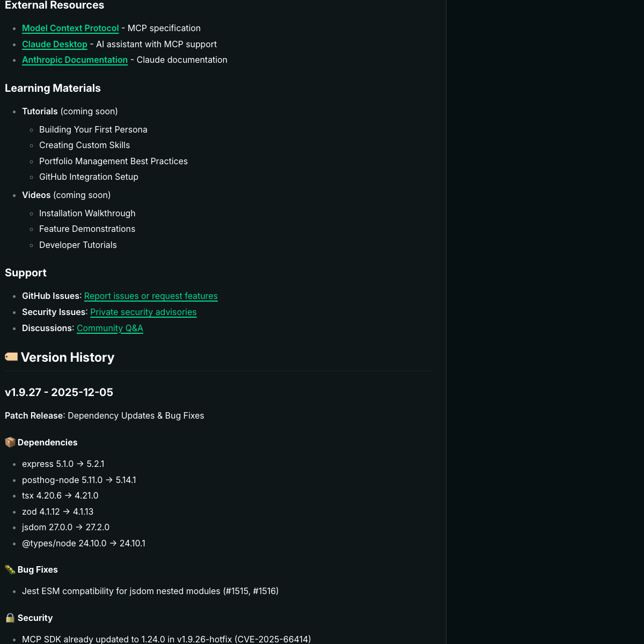Screen dimensions: 644x644
Task: Click the "GitHub Integration Setup" entry
Action: [x=89, y=177]
